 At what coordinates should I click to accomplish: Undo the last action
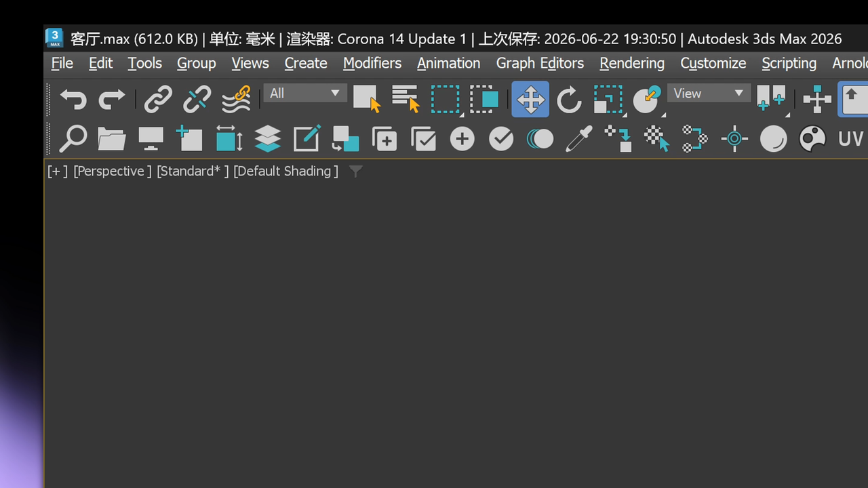(x=73, y=99)
